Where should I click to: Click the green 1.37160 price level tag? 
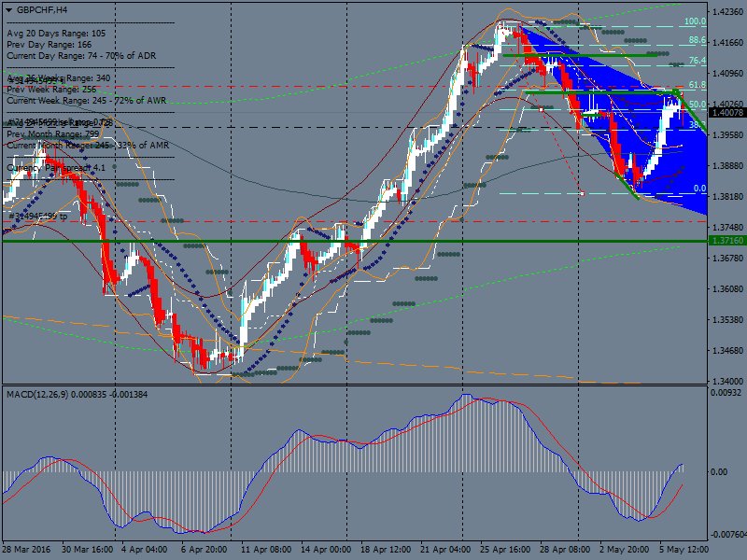coord(726,241)
